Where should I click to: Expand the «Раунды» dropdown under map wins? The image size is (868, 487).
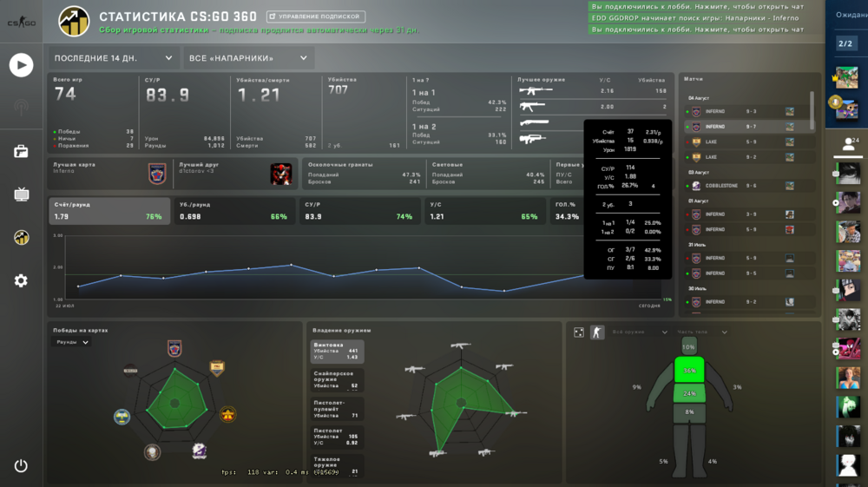[x=71, y=343]
